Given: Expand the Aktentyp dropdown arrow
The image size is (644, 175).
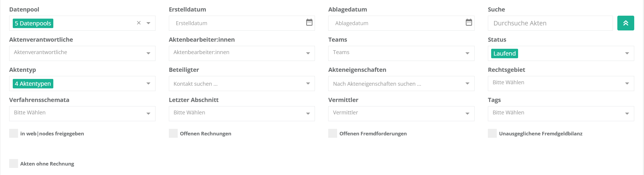Looking at the screenshot, I should coord(148,84).
